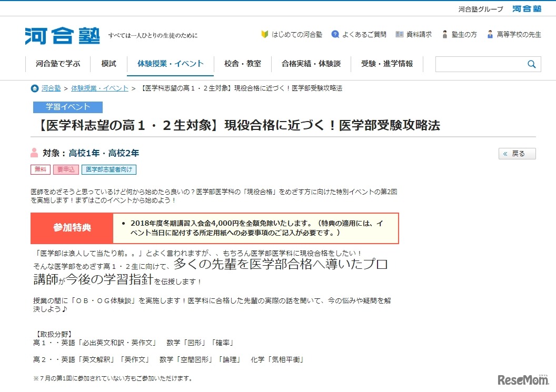This screenshot has width=556, height=392.
Task: Open the 模試 menu item
Action: [108, 64]
